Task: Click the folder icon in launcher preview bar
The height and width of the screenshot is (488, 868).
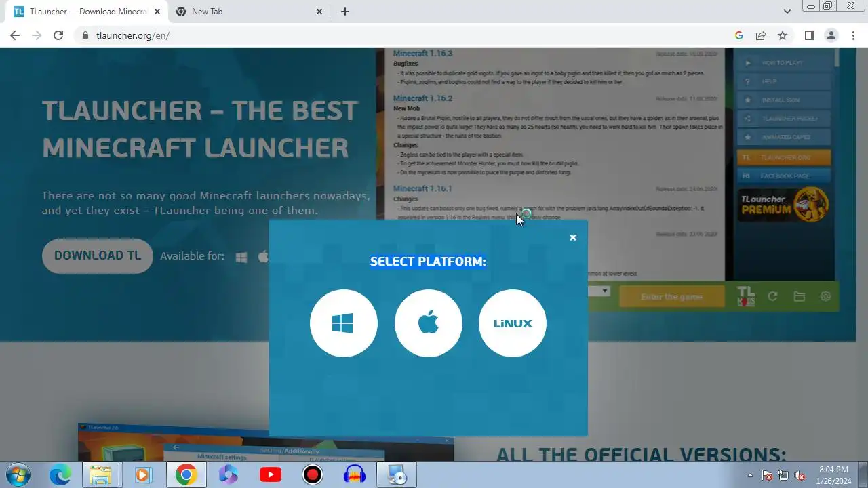Action: [799, 296]
